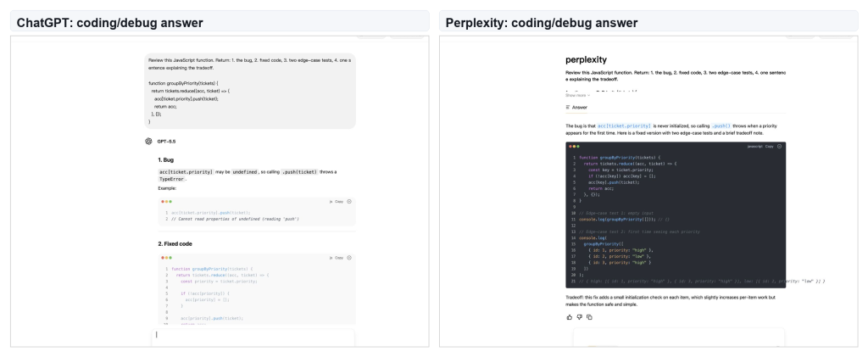868x357 pixels.
Task: Click the chevron next to Show more
Action: point(588,95)
